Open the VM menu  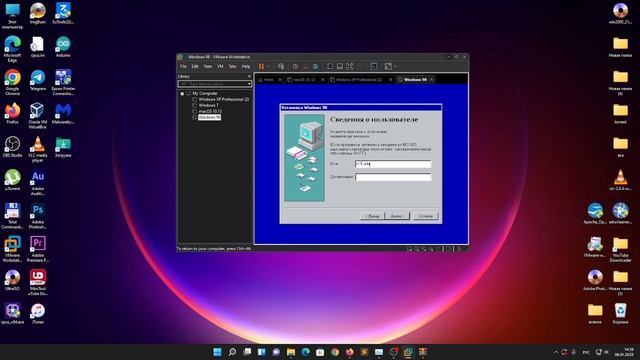tap(220, 67)
